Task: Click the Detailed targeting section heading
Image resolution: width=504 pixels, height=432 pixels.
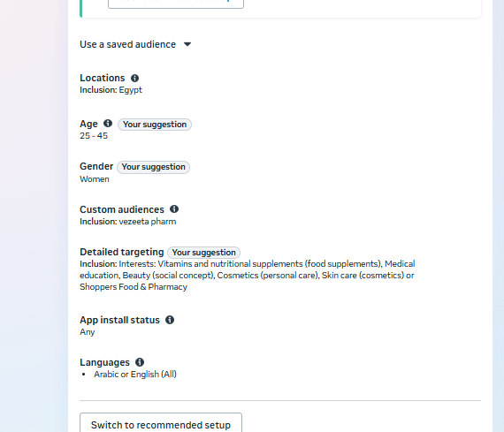Action: 122,252
